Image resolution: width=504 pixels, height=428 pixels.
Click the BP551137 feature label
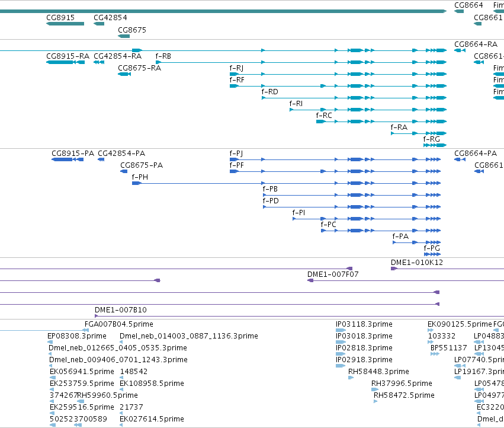(x=449, y=348)
